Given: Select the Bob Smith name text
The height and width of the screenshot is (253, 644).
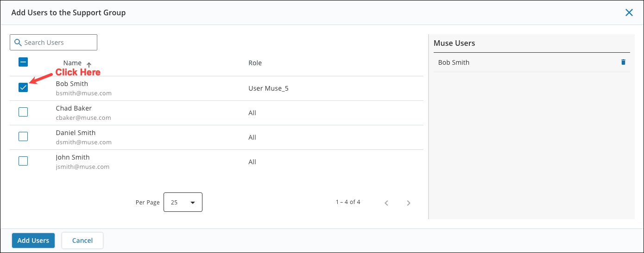Looking at the screenshot, I should point(72,84).
